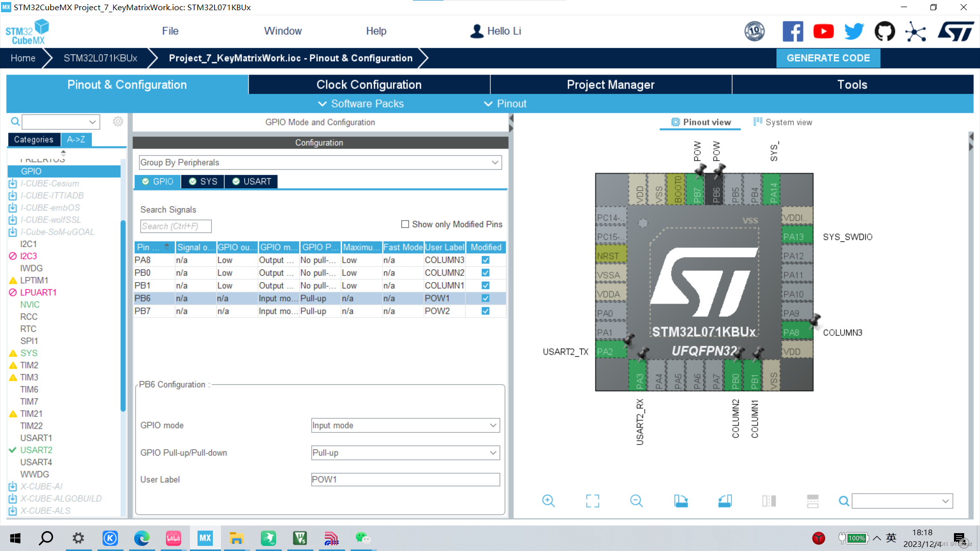980x551 pixels.
Task: Zoom in on the chip pinout
Action: (x=548, y=501)
